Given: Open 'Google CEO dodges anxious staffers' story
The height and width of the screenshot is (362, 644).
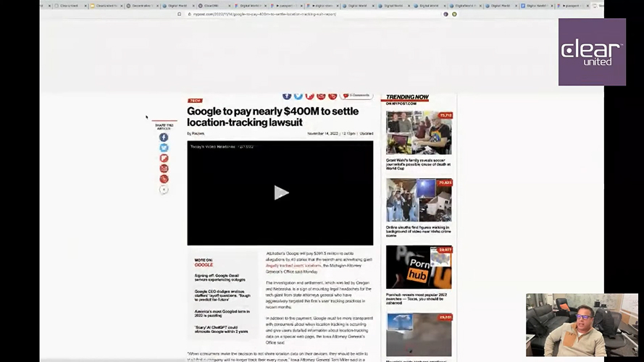Looking at the screenshot, I should tap(222, 295).
